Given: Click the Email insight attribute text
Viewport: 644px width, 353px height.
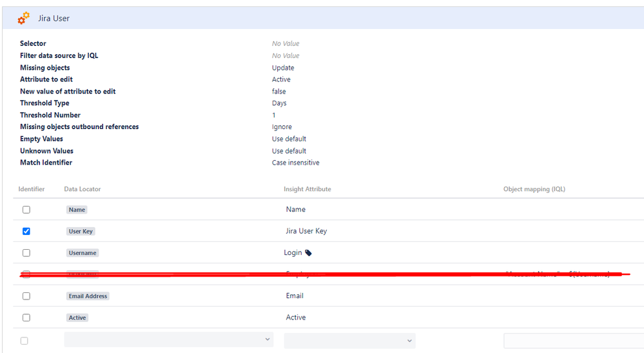Looking at the screenshot, I should [295, 296].
